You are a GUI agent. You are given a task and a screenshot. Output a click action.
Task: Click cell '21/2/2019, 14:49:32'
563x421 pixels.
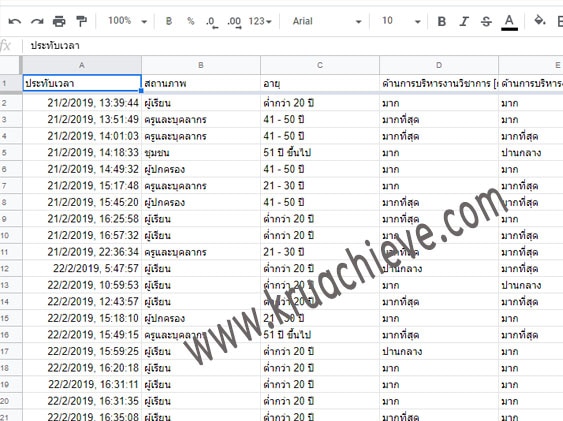[x=82, y=169]
